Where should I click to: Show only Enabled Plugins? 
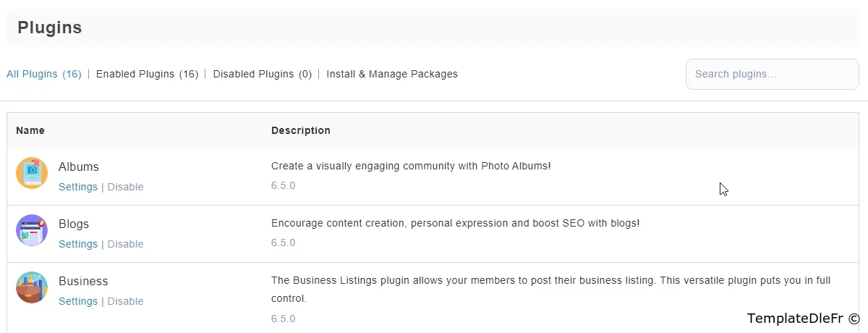tap(147, 74)
